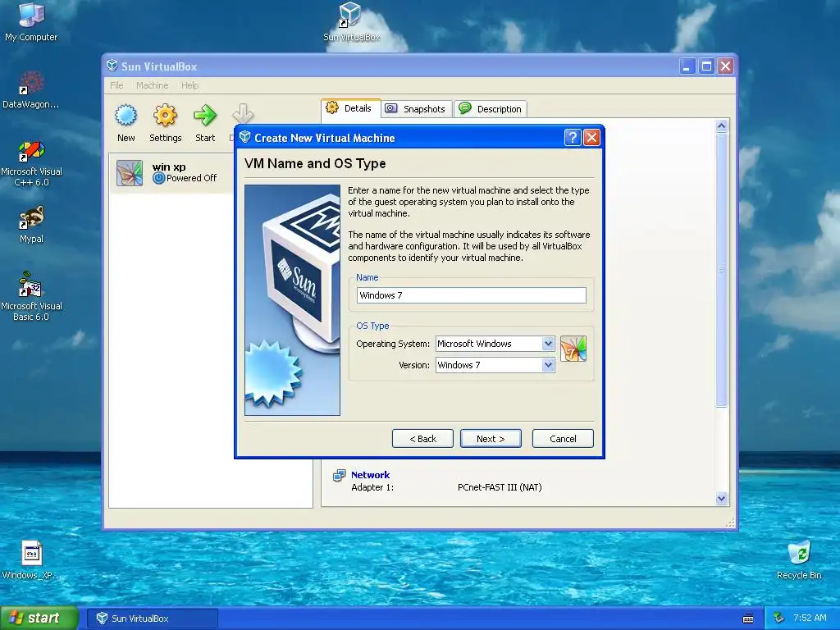Click the Windows start button
840x630 pixels.
[x=39, y=618]
